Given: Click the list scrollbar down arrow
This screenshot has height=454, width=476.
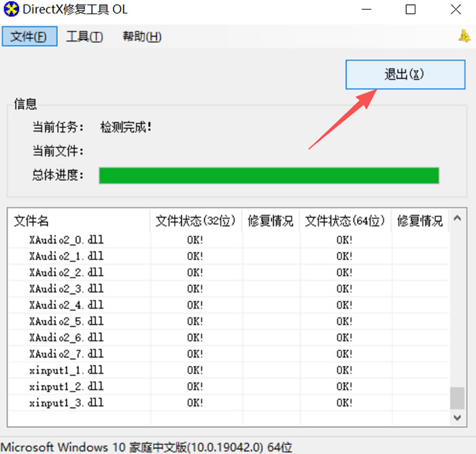Looking at the screenshot, I should (457, 417).
